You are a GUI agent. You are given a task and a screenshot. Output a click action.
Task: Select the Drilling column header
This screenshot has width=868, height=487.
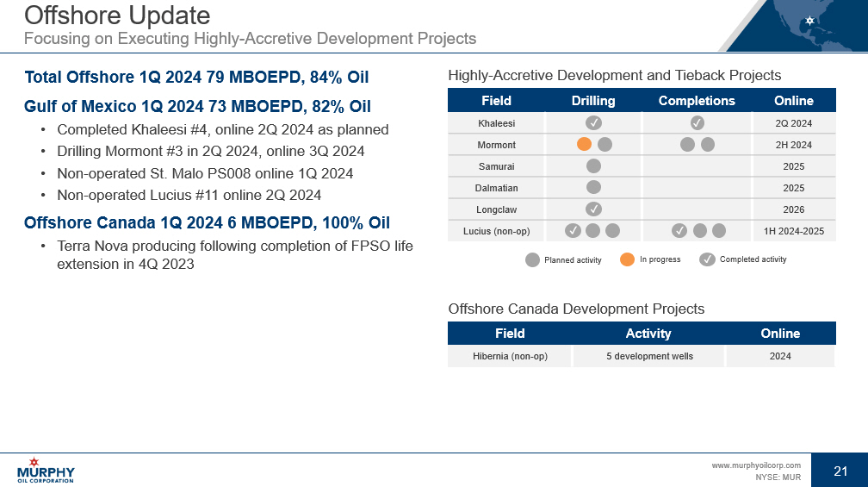tap(593, 101)
